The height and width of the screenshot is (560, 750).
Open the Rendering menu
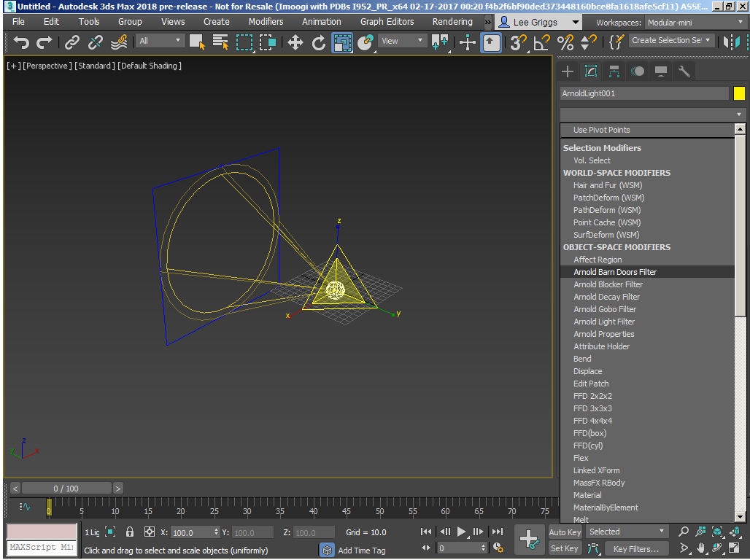point(452,22)
